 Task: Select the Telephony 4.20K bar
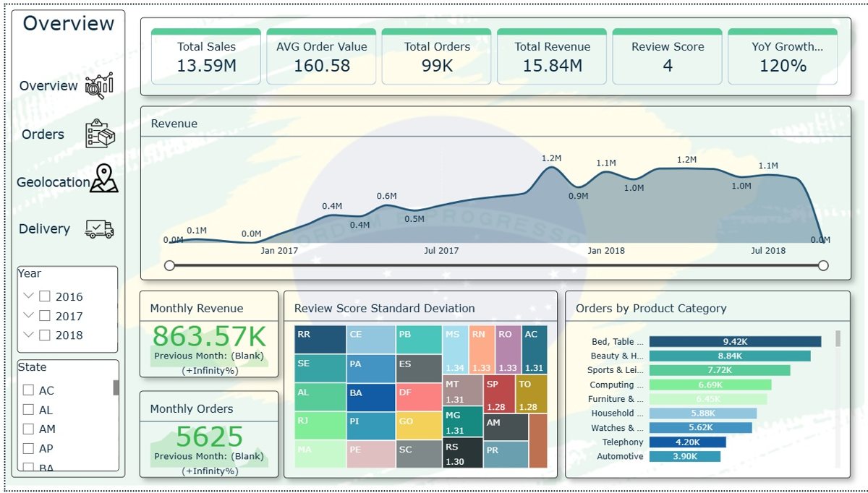tap(687, 442)
